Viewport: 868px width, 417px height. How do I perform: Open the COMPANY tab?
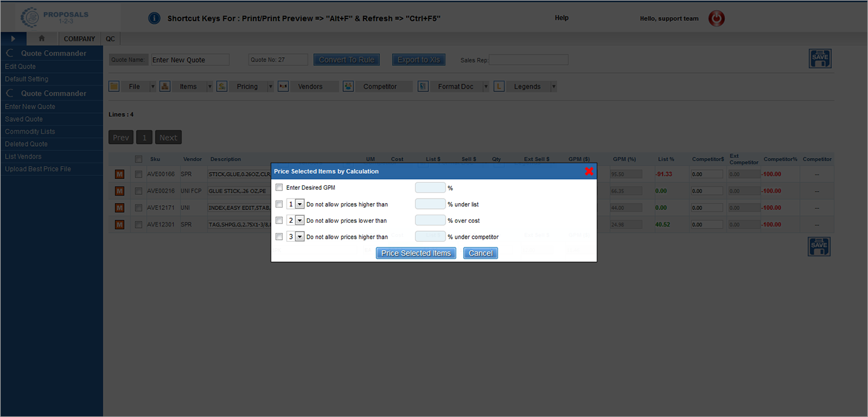coord(79,39)
